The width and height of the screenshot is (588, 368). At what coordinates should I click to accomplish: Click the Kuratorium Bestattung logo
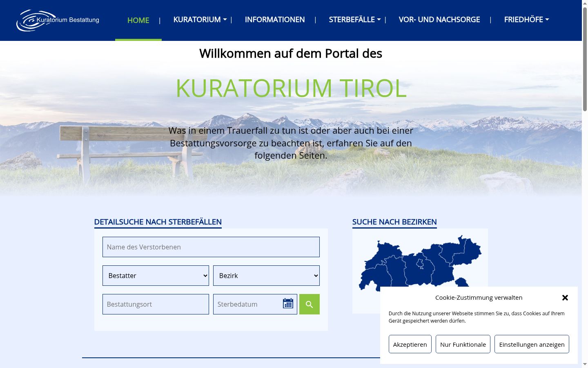coord(58,20)
